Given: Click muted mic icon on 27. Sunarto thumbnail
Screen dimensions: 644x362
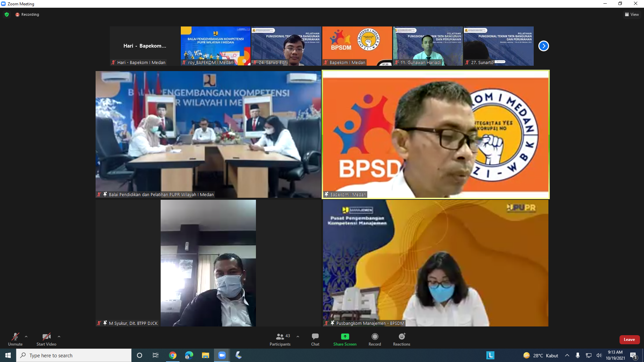Looking at the screenshot, I should (x=467, y=62).
